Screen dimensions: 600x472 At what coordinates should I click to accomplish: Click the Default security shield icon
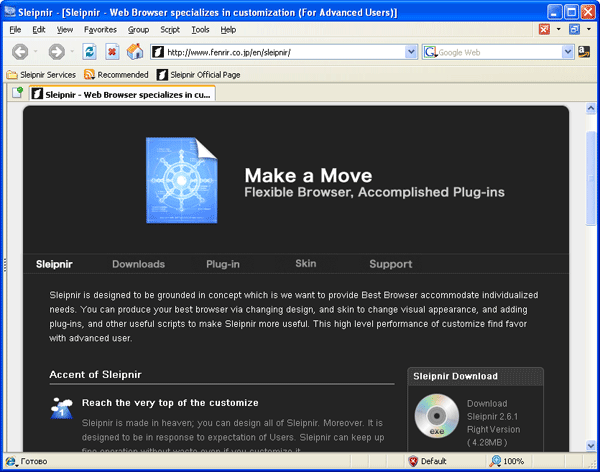tap(413, 461)
